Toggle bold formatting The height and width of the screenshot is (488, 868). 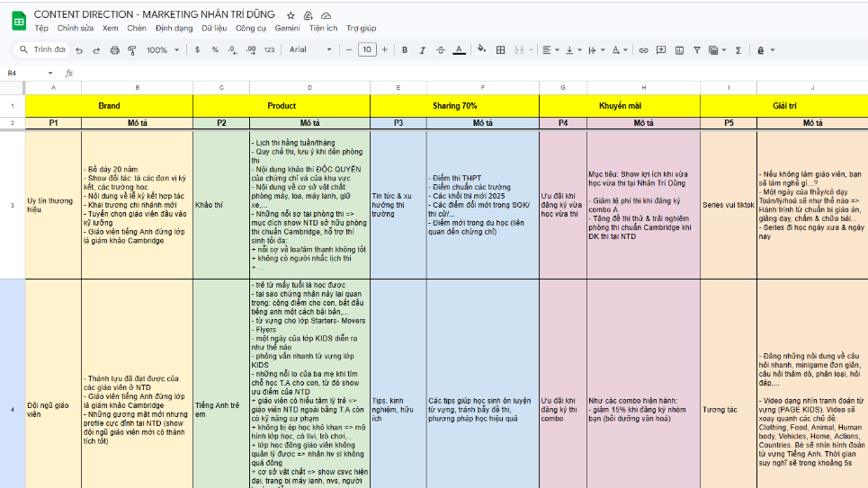point(405,49)
